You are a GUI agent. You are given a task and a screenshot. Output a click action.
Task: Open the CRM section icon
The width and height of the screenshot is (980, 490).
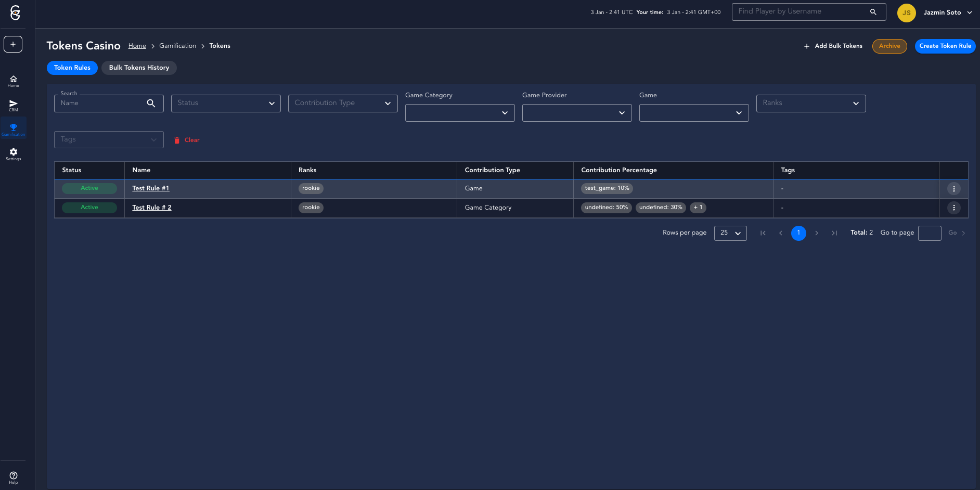tap(14, 105)
